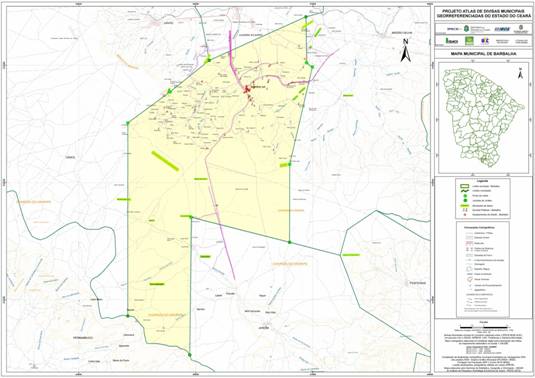
Task: Click the IBGE logo in the header panel
Action: [452, 41]
